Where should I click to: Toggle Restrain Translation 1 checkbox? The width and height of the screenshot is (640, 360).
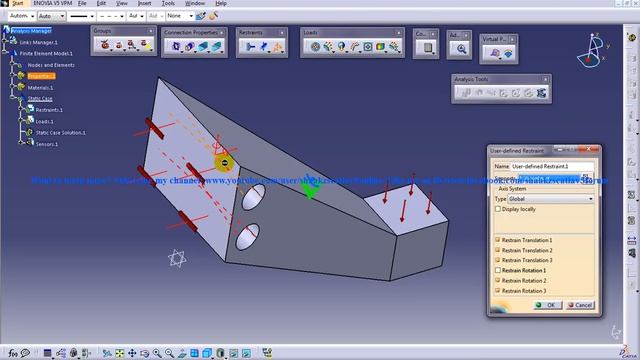pyautogui.click(x=498, y=240)
